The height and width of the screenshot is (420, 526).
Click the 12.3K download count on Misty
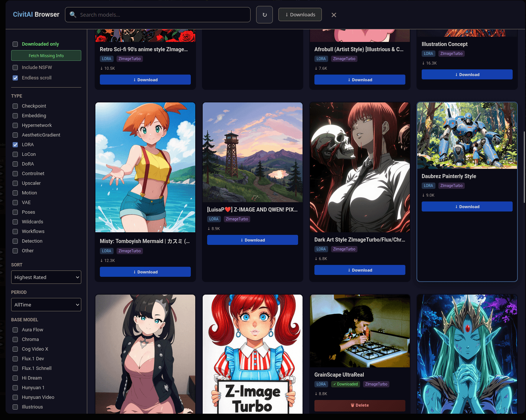[108, 260]
